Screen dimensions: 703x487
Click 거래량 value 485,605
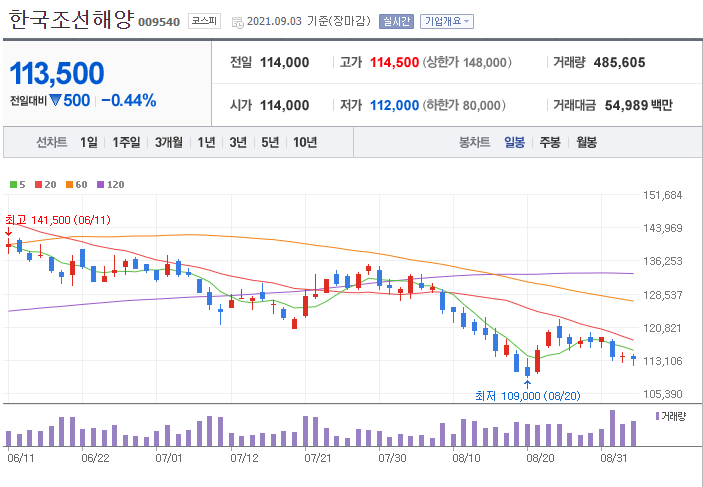click(x=619, y=62)
